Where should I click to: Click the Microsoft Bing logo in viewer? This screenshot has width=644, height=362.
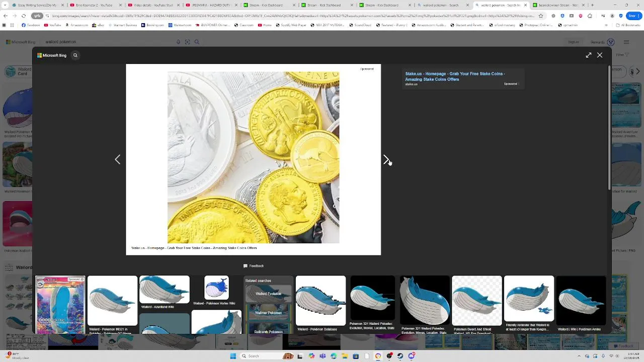tap(52, 55)
